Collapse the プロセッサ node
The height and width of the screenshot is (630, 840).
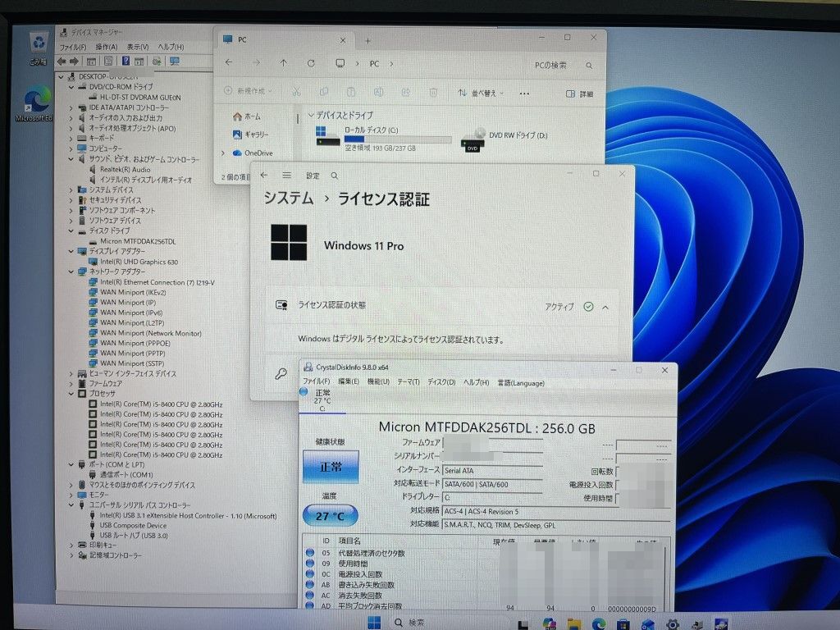coord(71,394)
